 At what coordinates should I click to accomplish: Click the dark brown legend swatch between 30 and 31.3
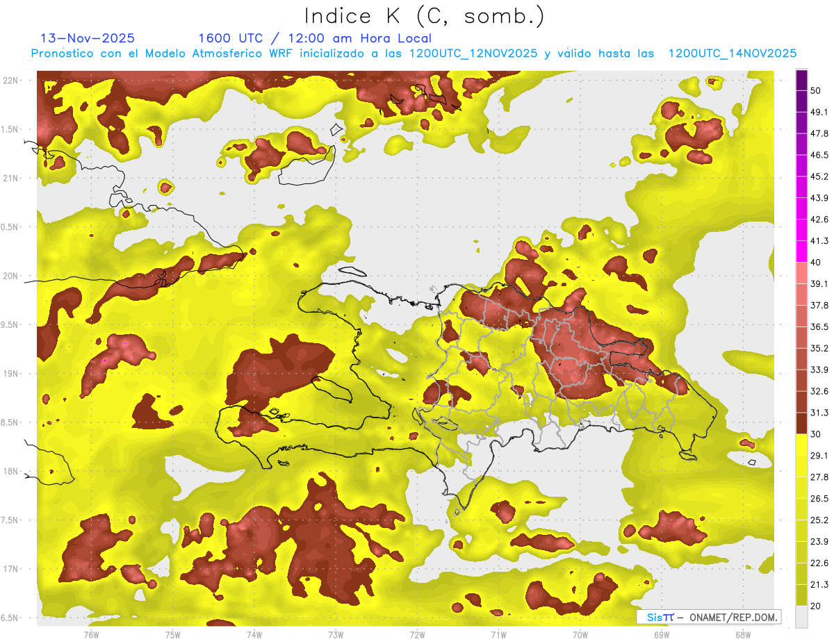tap(801, 423)
